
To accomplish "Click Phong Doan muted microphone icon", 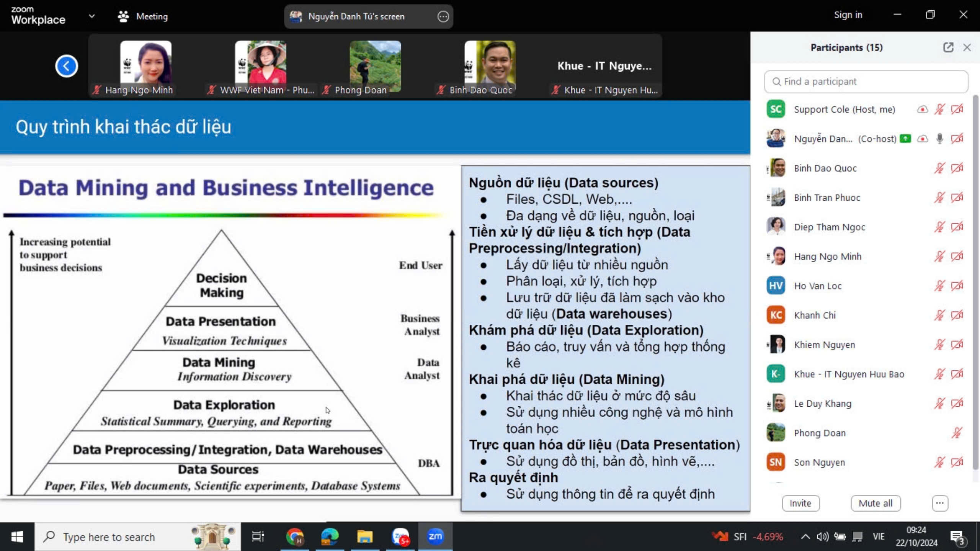I will (x=957, y=433).
